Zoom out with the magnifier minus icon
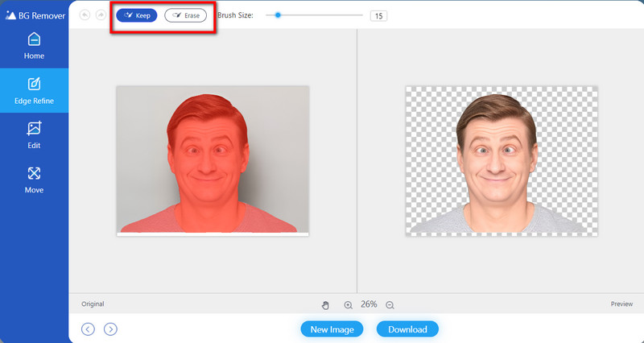The width and height of the screenshot is (644, 343). (390, 305)
